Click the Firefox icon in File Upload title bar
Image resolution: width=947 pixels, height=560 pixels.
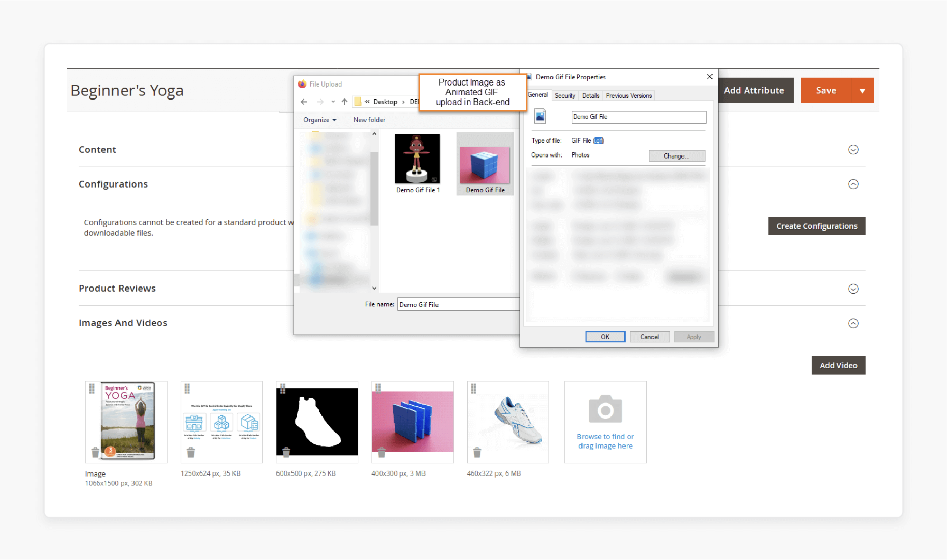click(302, 84)
